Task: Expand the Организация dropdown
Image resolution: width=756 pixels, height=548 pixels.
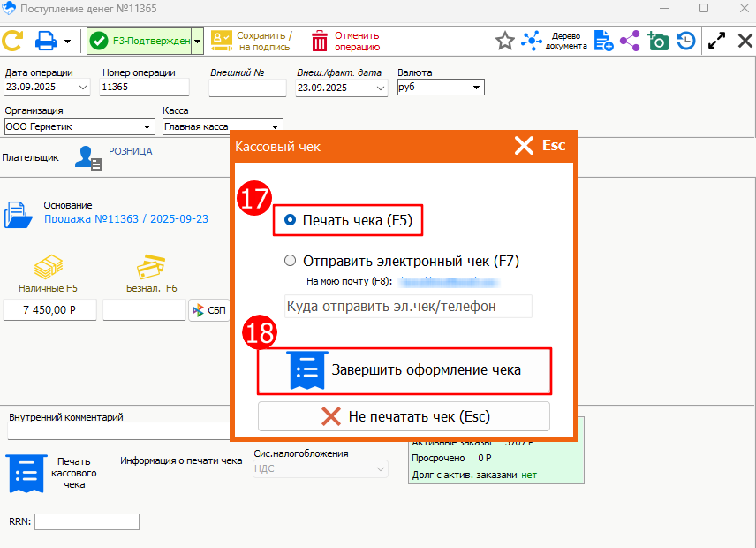Action: coord(147,126)
